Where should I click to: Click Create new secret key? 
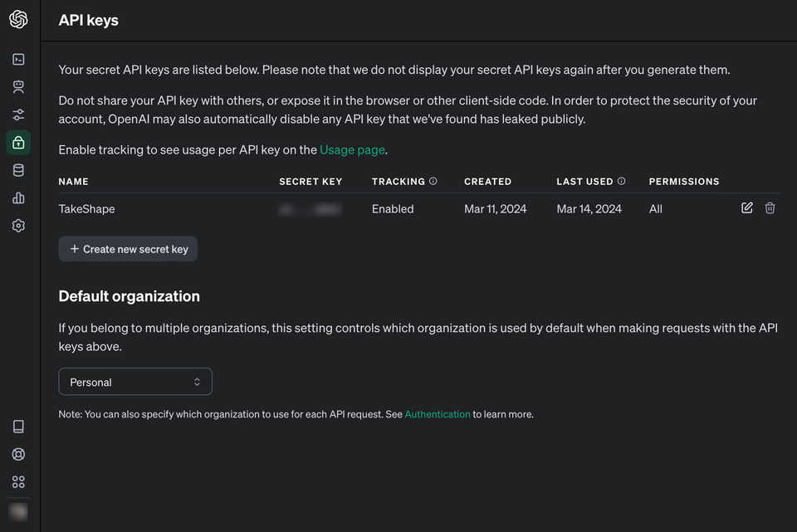pos(128,249)
